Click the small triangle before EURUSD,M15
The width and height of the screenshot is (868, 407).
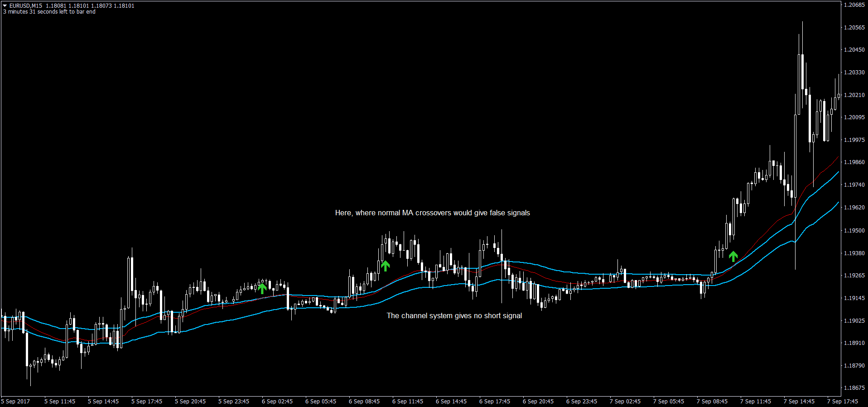(x=5, y=6)
